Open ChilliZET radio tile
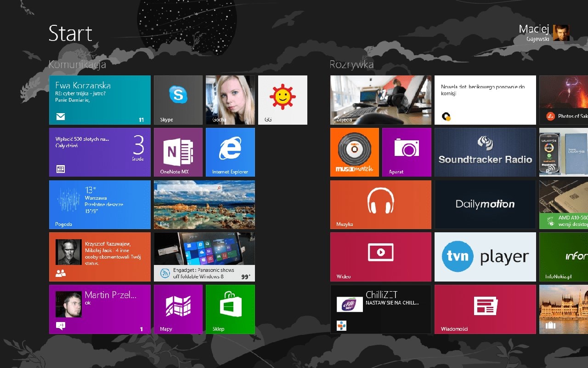Image resolution: width=588 pixels, height=368 pixels. tap(381, 309)
